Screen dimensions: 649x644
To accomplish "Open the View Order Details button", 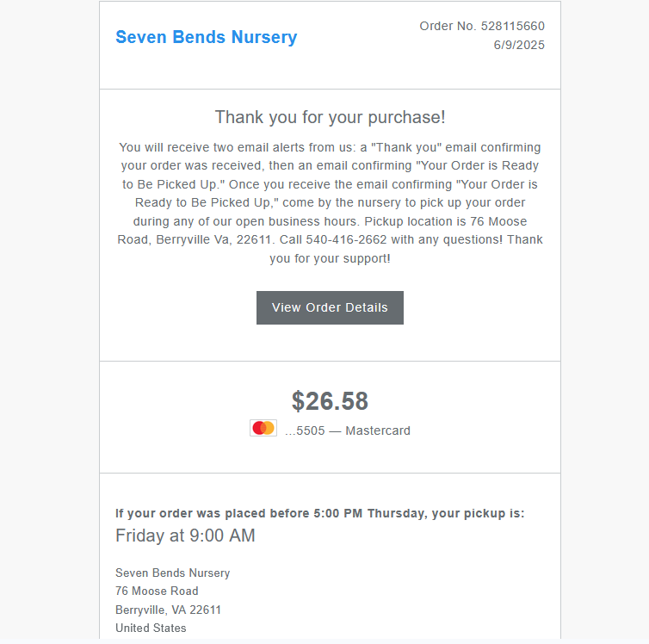I will pos(330,307).
